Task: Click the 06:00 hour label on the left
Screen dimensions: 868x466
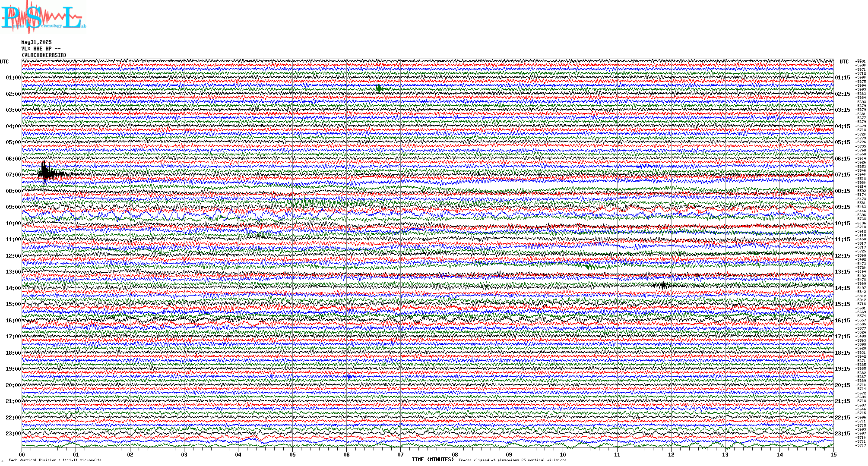Action: pyautogui.click(x=13, y=159)
